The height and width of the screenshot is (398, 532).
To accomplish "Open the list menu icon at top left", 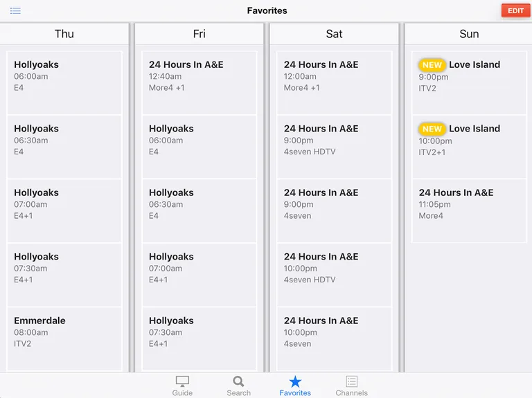I will coord(15,10).
